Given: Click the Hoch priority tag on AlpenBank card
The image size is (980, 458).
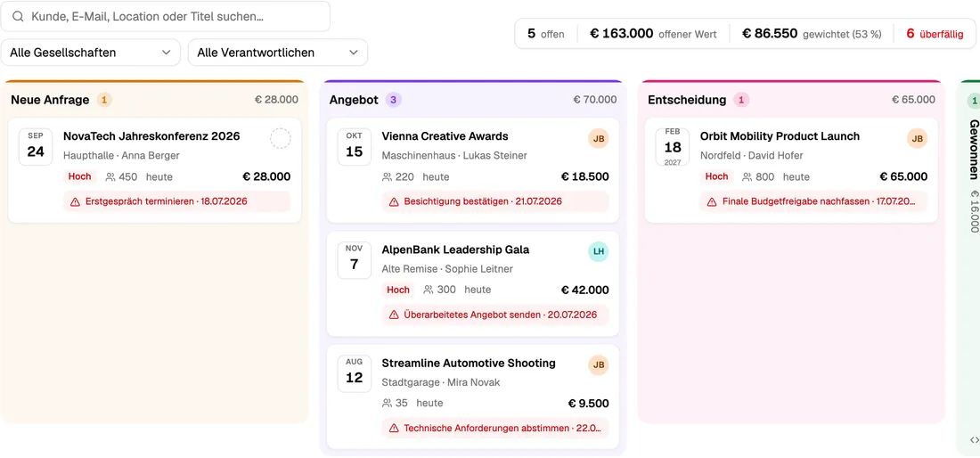Looking at the screenshot, I should [398, 290].
